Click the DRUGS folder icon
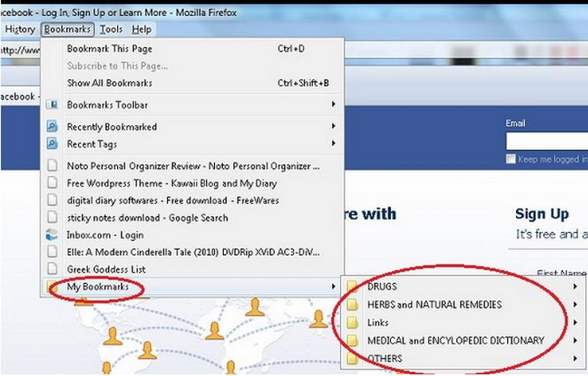The width and height of the screenshot is (588, 376). pyautogui.click(x=352, y=287)
